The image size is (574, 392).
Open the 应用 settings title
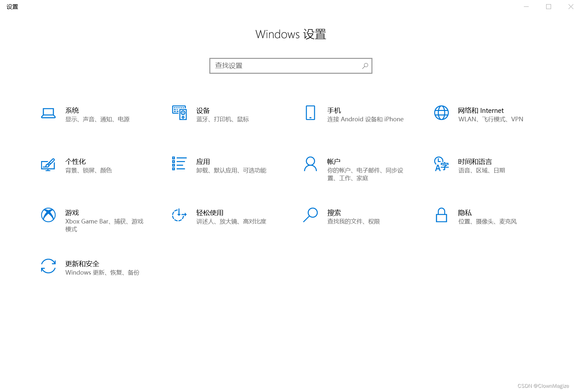[203, 162]
